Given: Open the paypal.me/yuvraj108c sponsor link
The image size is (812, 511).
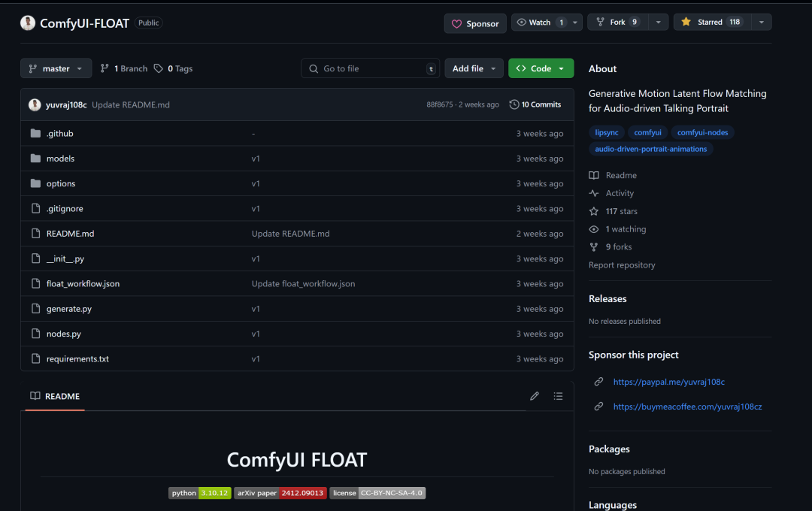Looking at the screenshot, I should coord(668,382).
